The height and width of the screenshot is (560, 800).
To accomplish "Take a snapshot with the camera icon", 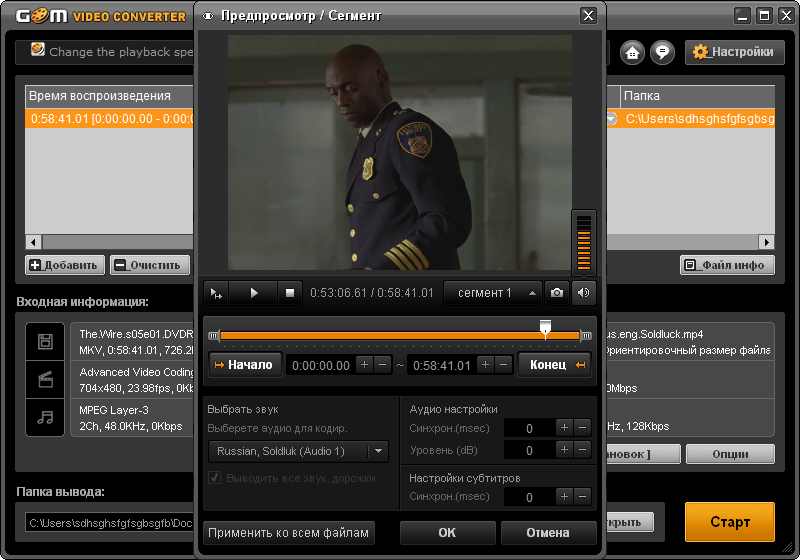I will point(557,293).
